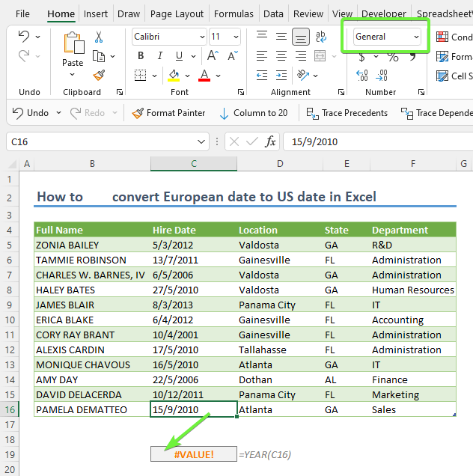Viewport: 473px width, 476px height.
Task: Select Align Left icon
Action: click(262, 56)
